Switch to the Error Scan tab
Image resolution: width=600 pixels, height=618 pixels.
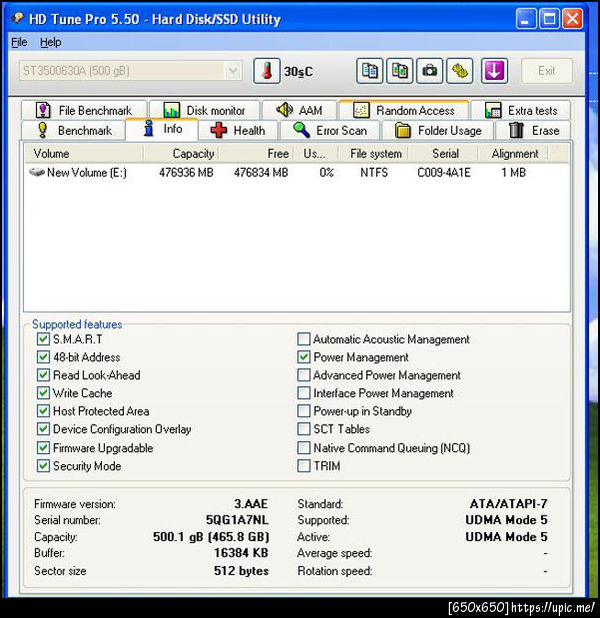click(x=330, y=130)
